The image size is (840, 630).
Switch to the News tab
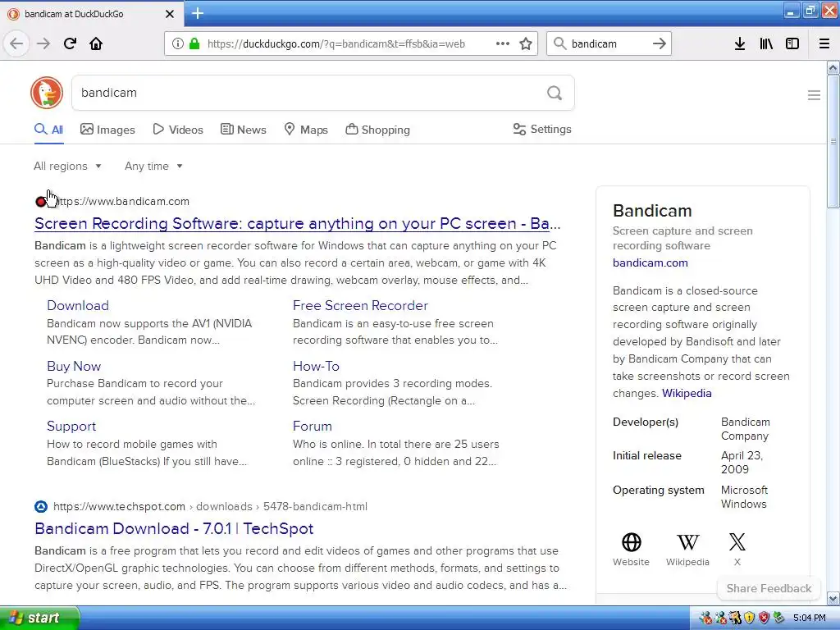[x=243, y=130]
